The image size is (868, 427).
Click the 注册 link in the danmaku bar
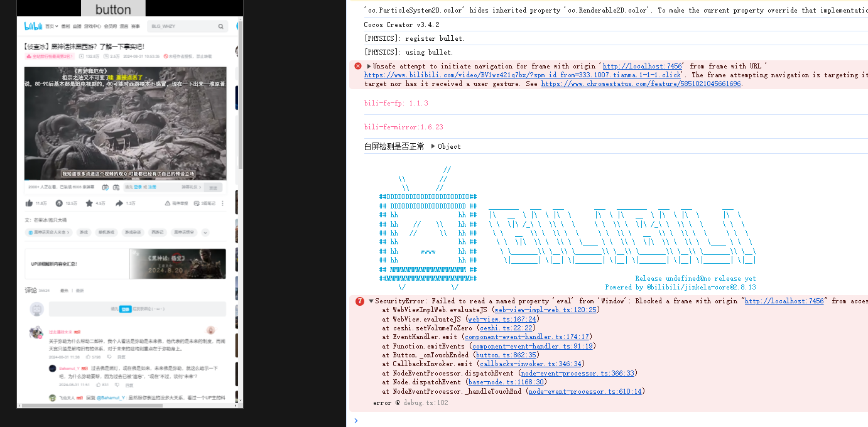pyautogui.click(x=152, y=187)
